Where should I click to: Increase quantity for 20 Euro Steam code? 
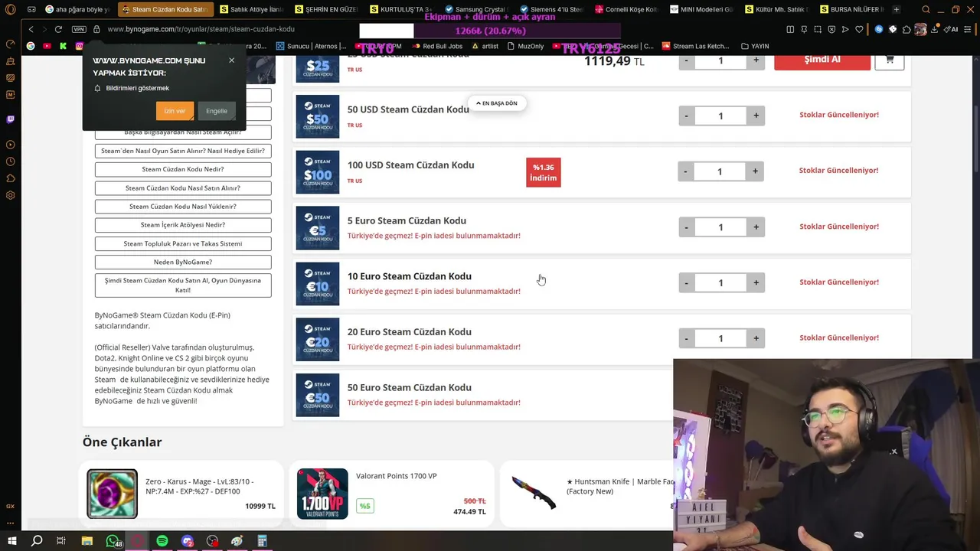756,338
